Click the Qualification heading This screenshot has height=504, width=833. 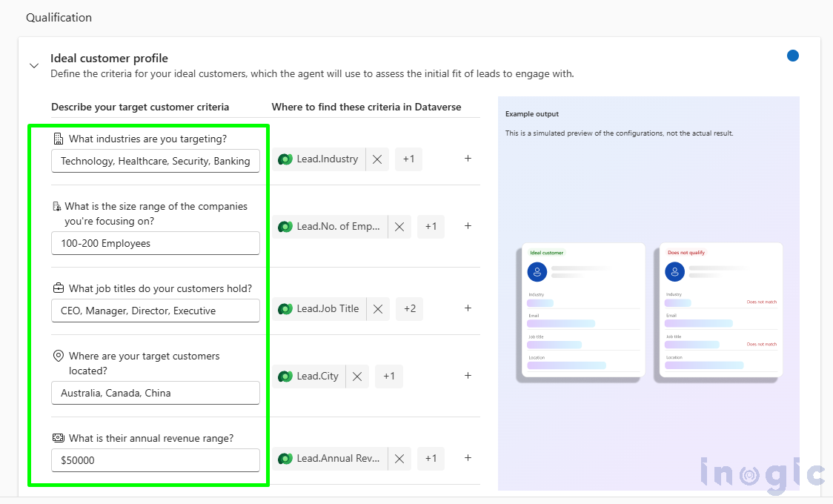pyautogui.click(x=59, y=18)
